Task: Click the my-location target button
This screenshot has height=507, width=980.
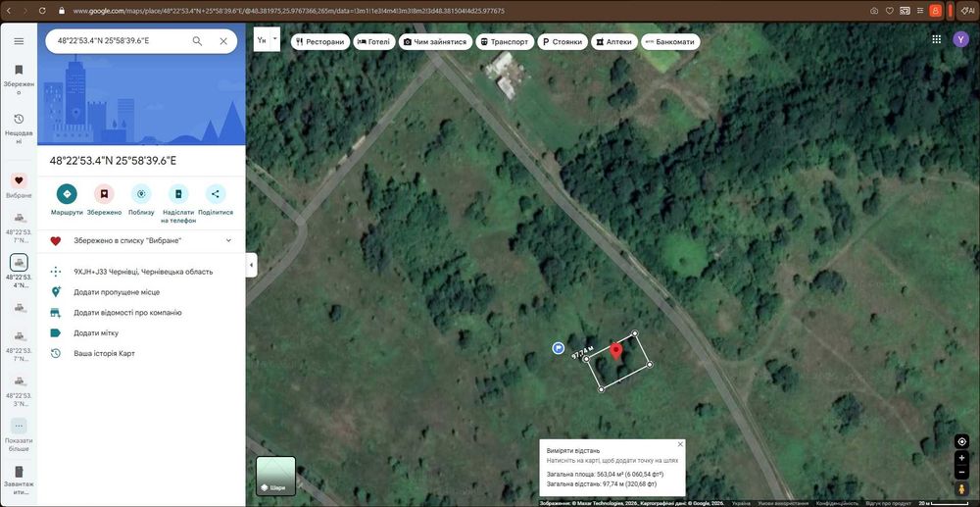Action: tap(962, 441)
